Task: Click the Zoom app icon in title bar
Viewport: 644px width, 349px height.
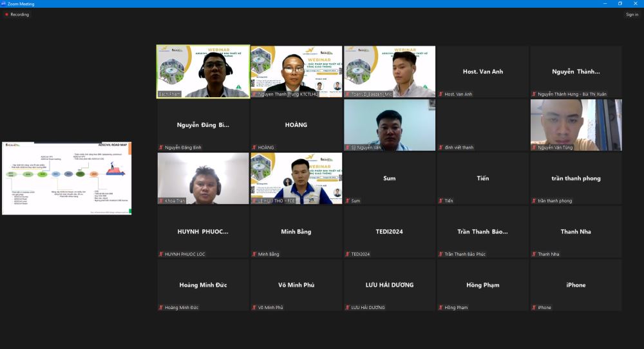Action: pyautogui.click(x=3, y=3)
